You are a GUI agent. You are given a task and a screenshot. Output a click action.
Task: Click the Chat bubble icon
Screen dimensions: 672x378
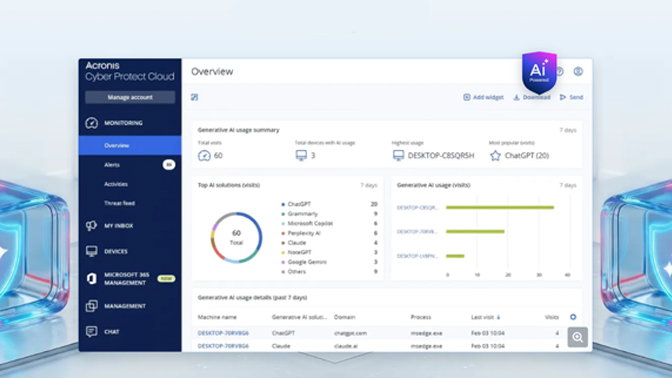[91, 332]
